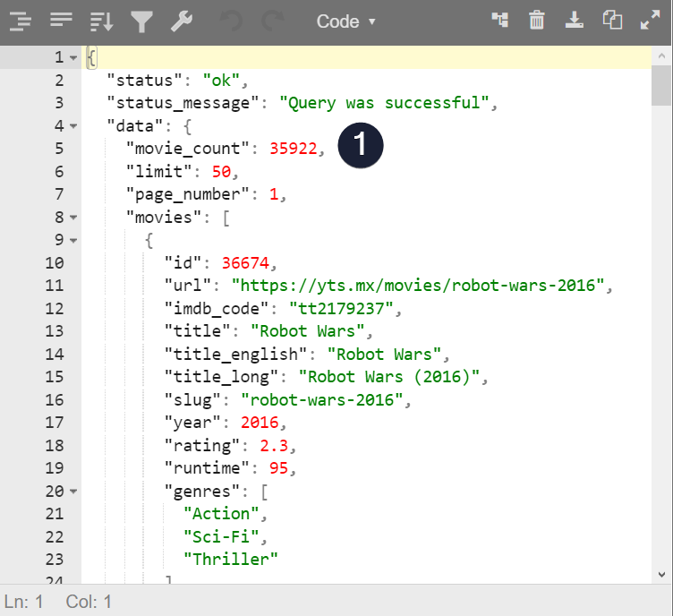The image size is (673, 616).
Task: Click the "Query was successful" string
Action: [x=385, y=103]
